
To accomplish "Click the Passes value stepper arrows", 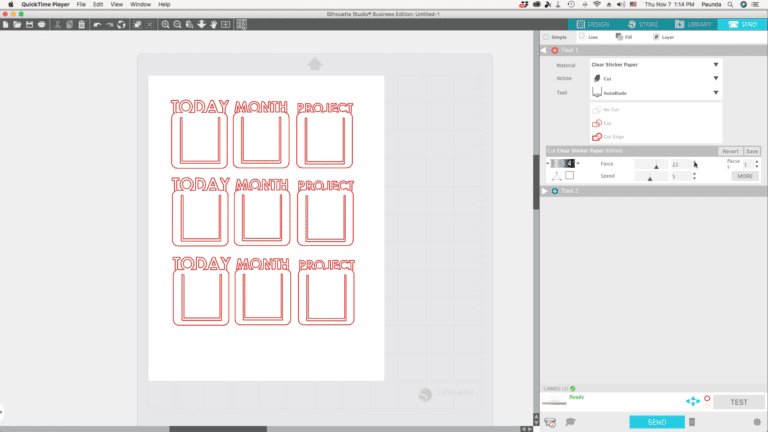I will pos(757,164).
